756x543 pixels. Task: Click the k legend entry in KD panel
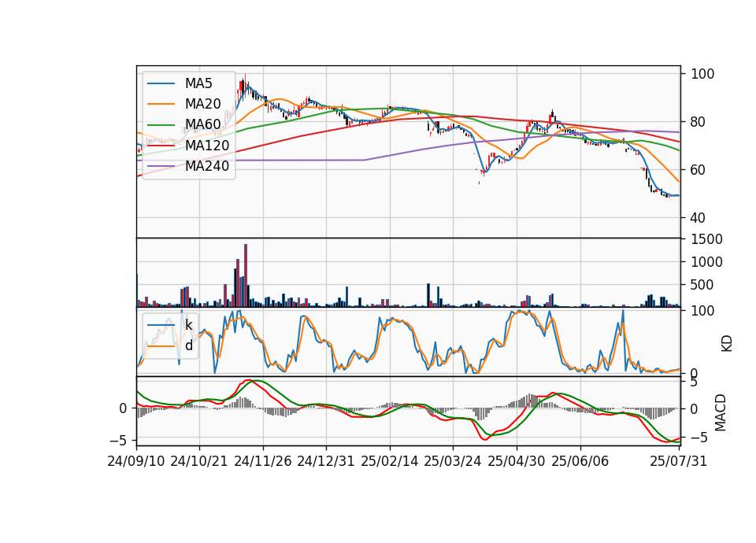tap(188, 325)
